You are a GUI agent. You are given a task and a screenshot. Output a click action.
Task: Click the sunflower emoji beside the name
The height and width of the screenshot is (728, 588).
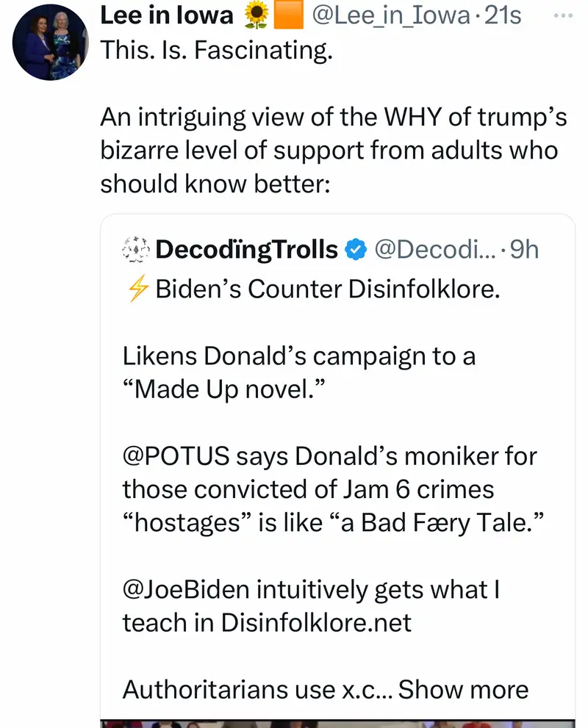pyautogui.click(x=256, y=15)
